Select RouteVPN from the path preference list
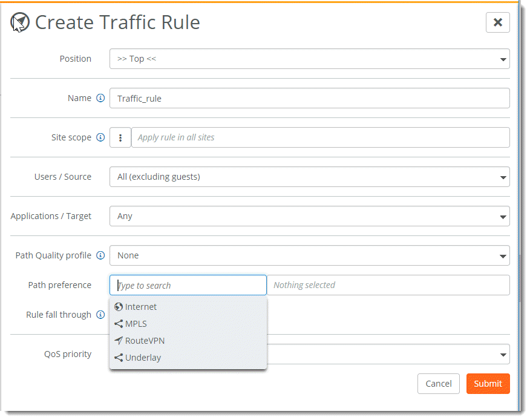This screenshot has width=530, height=420. (x=145, y=340)
